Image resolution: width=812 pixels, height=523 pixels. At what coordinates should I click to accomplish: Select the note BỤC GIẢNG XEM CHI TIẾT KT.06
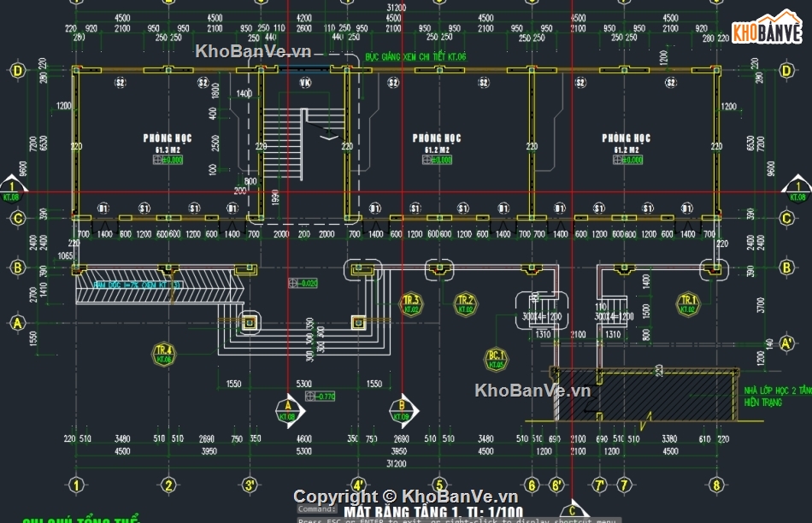415,56
